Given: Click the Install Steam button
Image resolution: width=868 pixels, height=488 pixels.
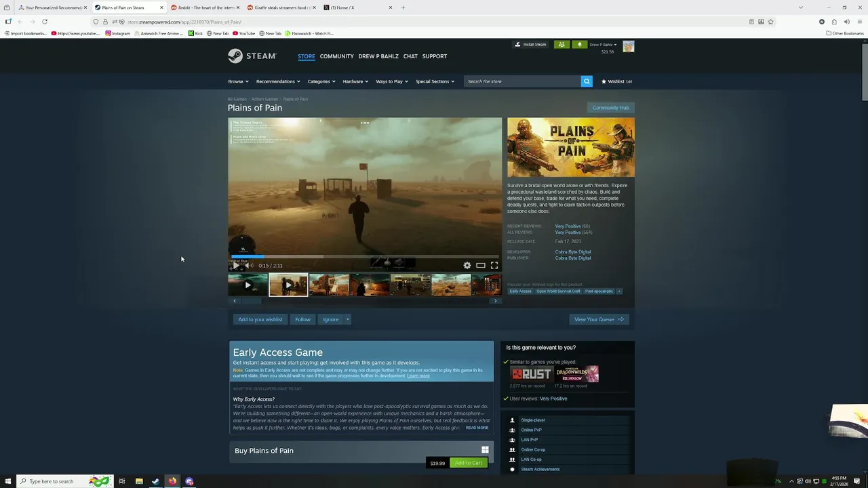Looking at the screenshot, I should tap(530, 45).
